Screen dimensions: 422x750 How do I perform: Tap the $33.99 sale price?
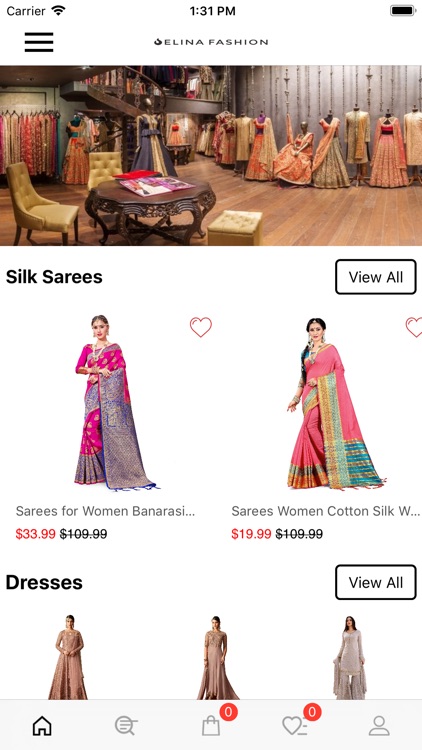(x=35, y=534)
